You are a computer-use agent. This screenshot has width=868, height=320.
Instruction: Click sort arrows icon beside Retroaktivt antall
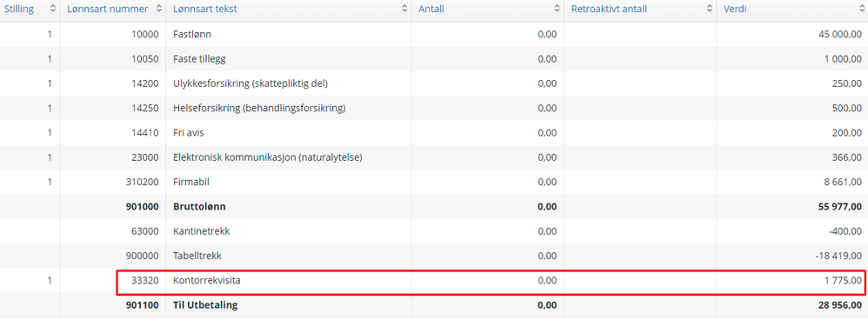click(x=709, y=9)
